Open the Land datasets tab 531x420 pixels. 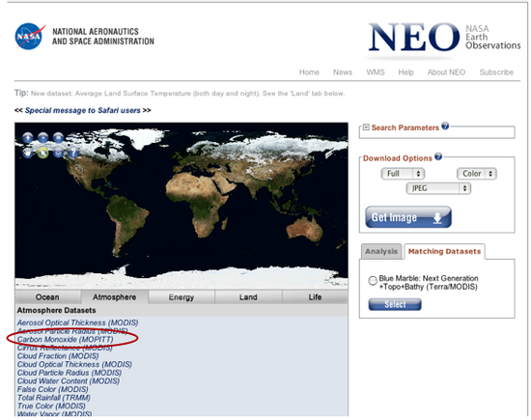(x=248, y=297)
